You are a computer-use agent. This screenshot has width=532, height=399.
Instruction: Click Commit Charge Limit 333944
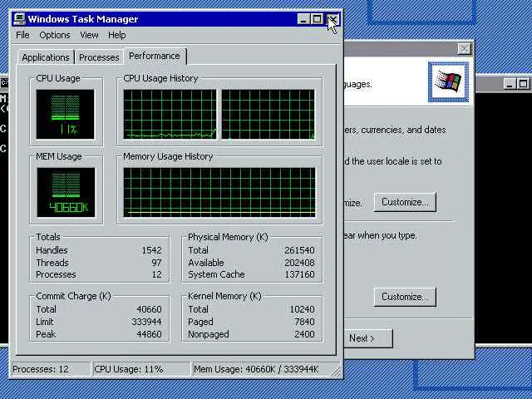click(x=146, y=322)
